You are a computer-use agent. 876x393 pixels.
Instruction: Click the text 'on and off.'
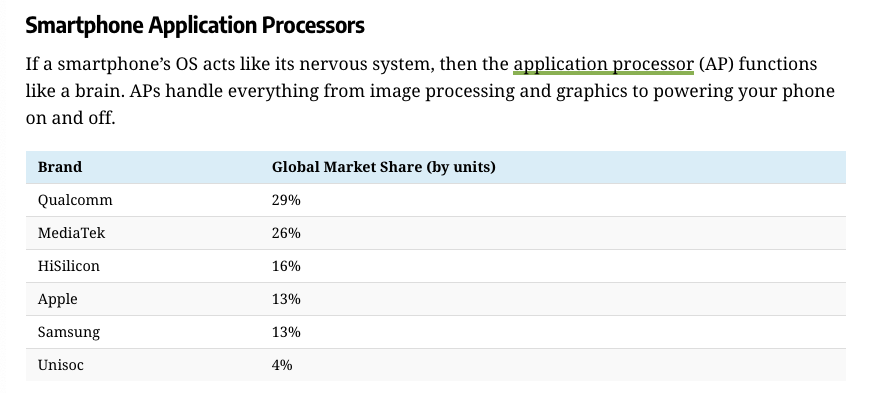coord(70,118)
